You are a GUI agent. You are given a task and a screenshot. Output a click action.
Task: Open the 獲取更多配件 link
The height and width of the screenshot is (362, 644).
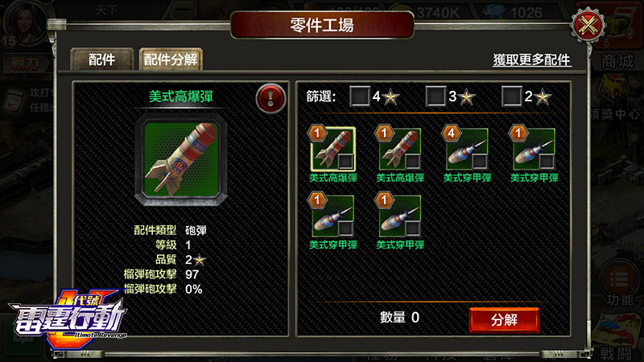click(532, 60)
